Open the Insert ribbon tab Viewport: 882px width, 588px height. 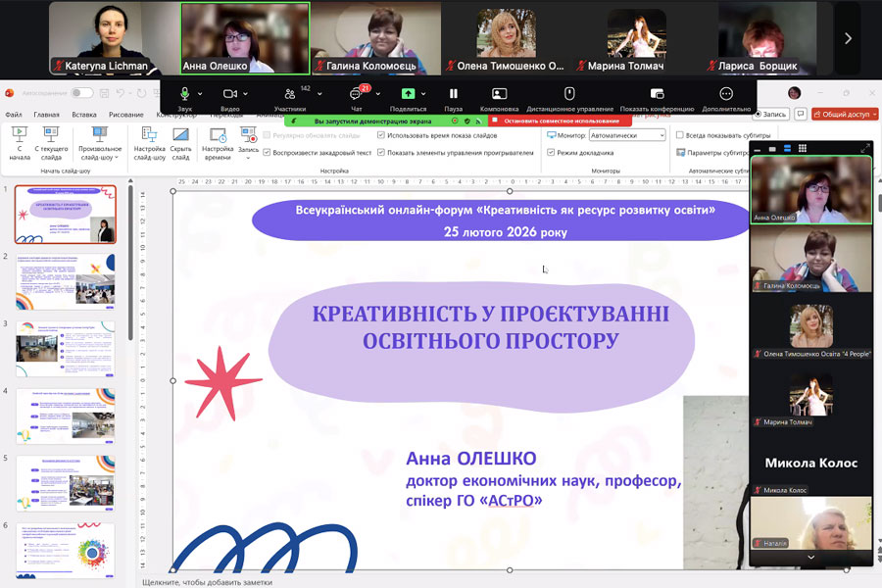[x=84, y=115]
